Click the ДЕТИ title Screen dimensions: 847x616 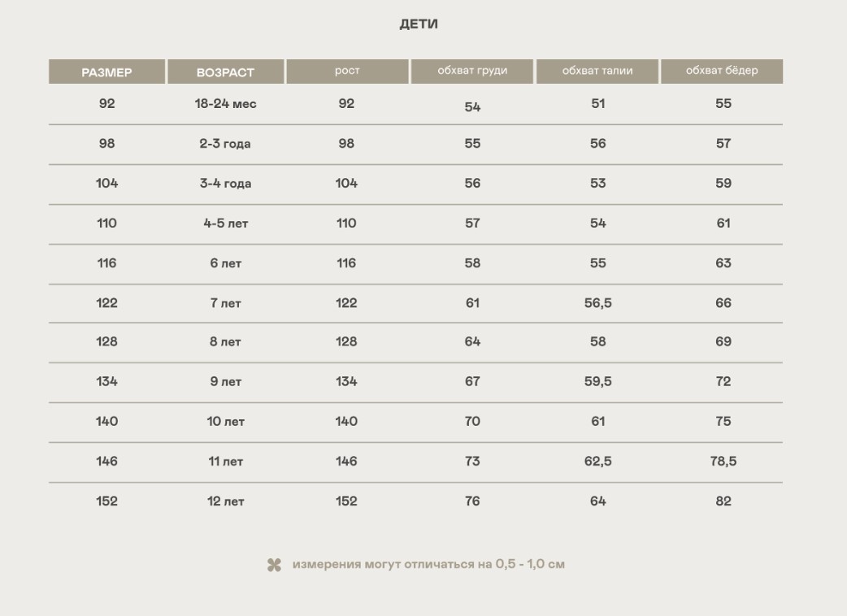pos(419,24)
